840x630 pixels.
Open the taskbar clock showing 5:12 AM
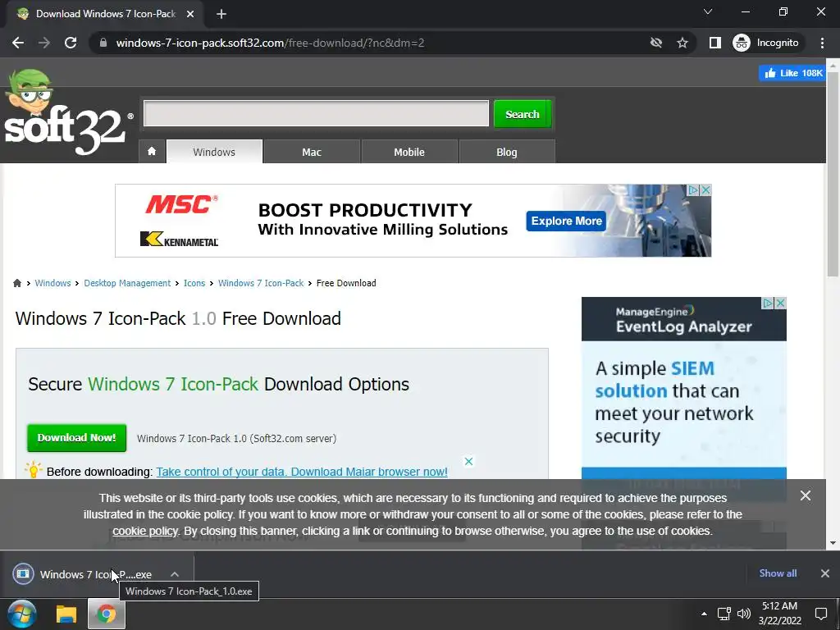780,614
